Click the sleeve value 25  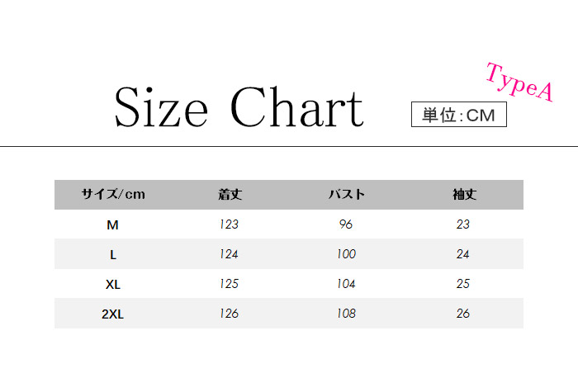tap(463, 284)
